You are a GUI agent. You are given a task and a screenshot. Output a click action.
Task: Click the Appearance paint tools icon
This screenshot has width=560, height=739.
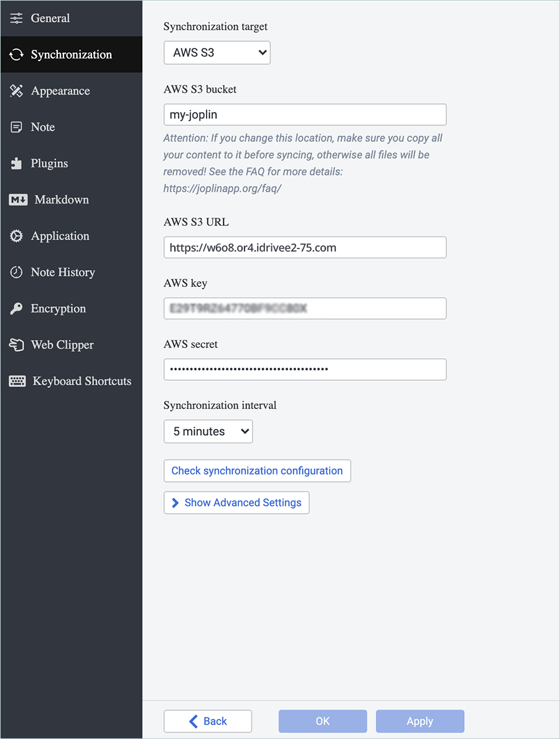coord(16,91)
